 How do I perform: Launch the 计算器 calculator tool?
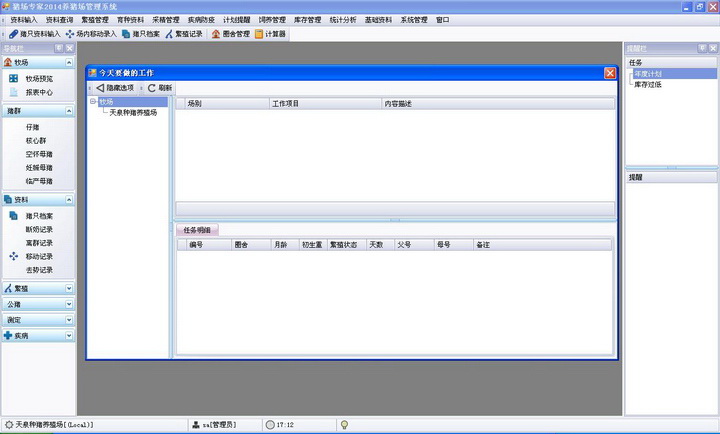click(x=270, y=34)
